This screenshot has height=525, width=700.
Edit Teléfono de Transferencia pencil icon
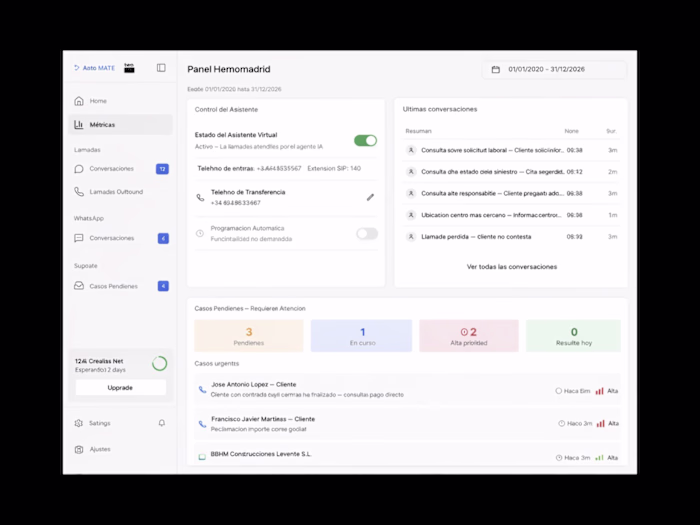370,197
